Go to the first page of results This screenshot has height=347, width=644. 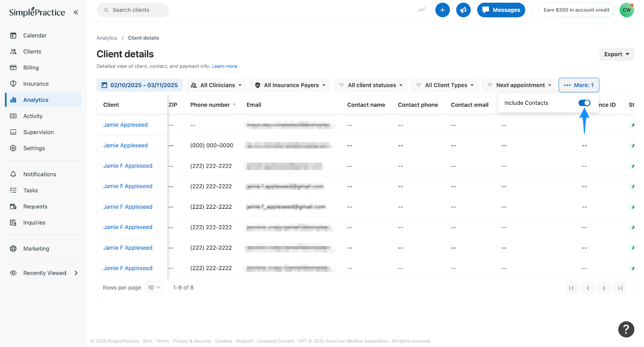click(572, 288)
